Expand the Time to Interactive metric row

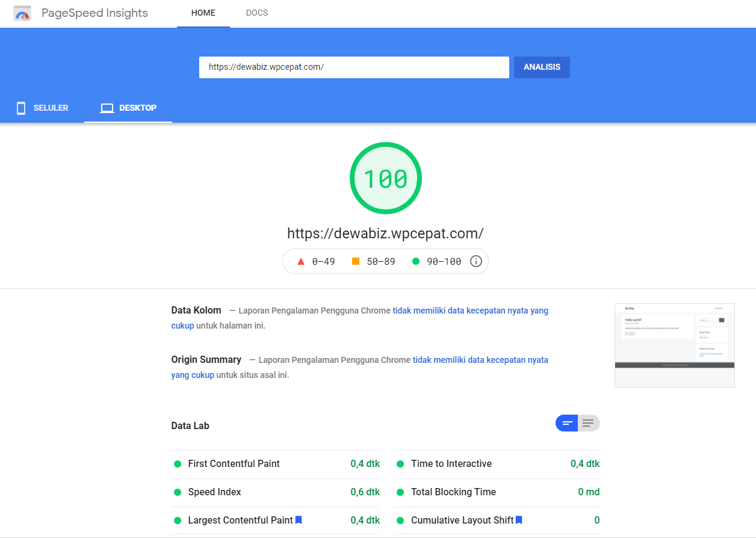[451, 464]
